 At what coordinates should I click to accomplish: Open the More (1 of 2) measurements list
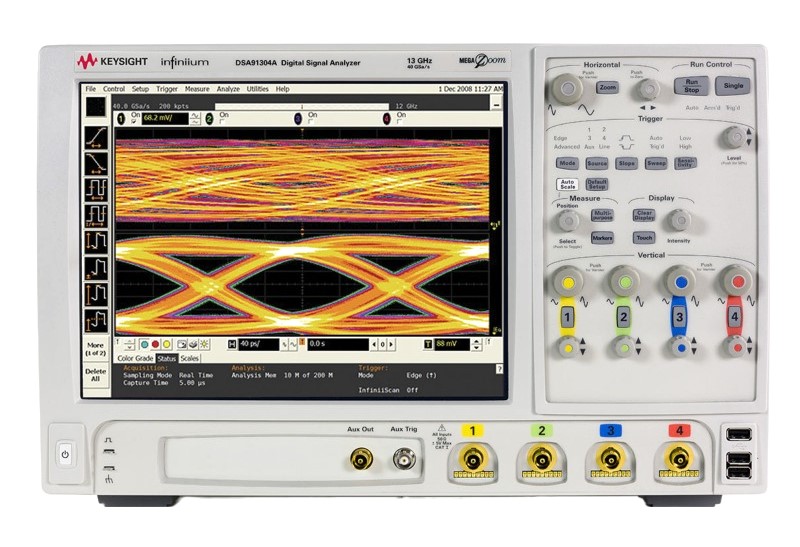pos(96,348)
